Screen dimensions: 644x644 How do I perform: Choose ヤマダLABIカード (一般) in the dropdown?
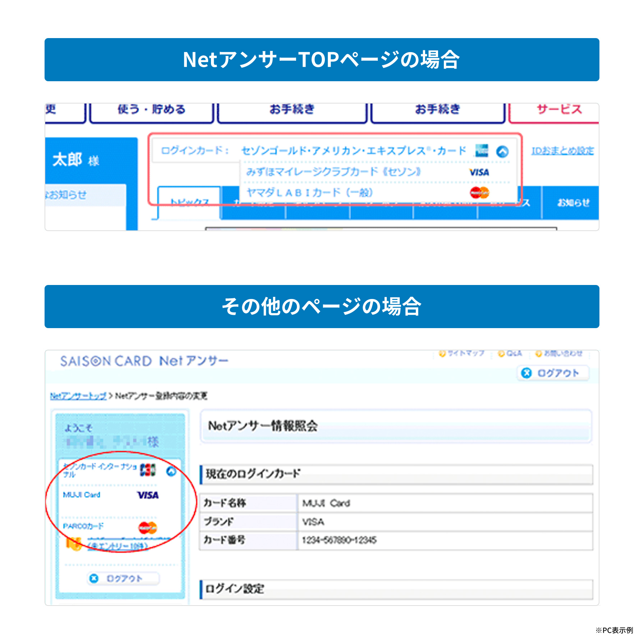(309, 193)
